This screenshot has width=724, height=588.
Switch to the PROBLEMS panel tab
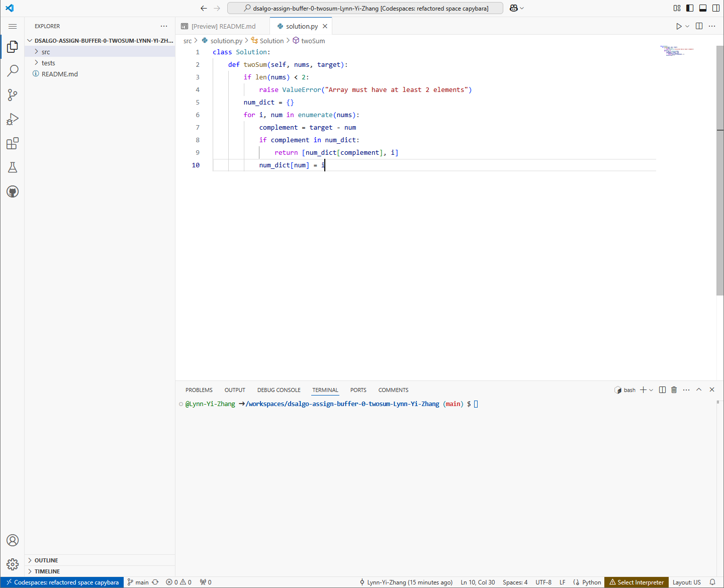(199, 390)
